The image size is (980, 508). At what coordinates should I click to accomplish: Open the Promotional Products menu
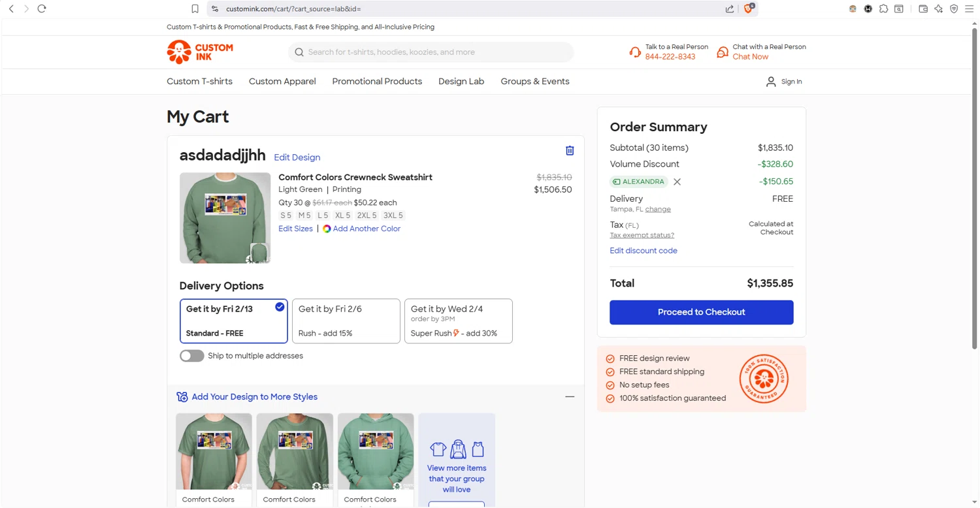(x=377, y=82)
